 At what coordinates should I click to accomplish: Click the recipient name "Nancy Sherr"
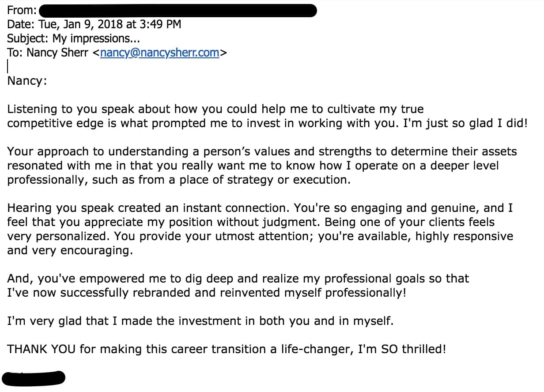57,53
